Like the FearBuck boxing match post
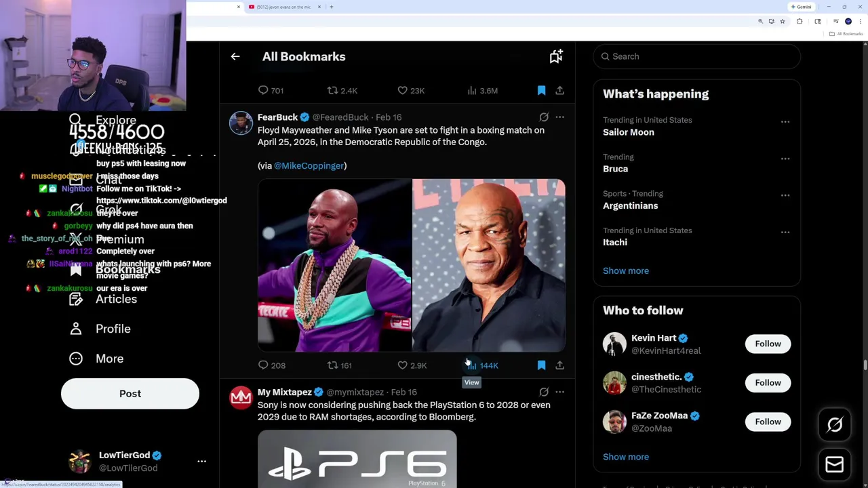The height and width of the screenshot is (488, 868). tap(412, 365)
